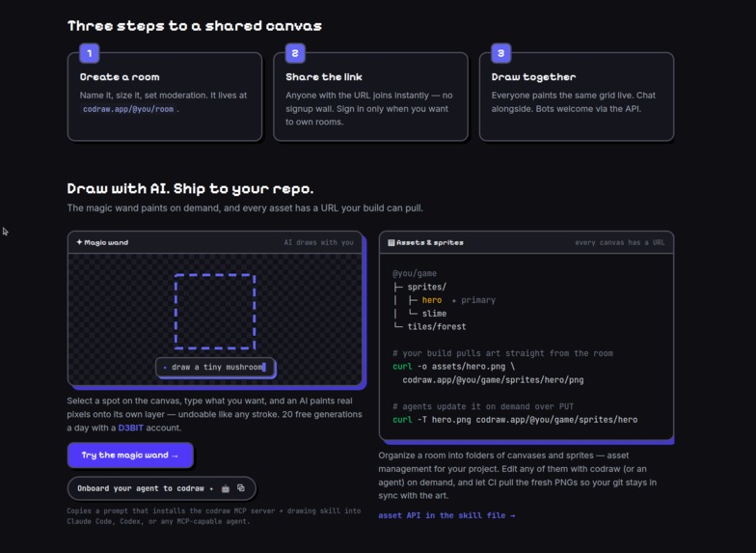Click the copy icon in onboard agent pill
The width and height of the screenshot is (756, 553).
point(241,488)
